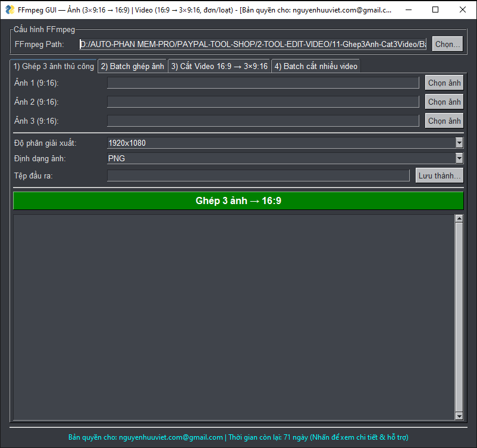Choose image for Ảnh 2 with Chọn ảnh
The width and height of the screenshot is (477, 448).
point(444,102)
